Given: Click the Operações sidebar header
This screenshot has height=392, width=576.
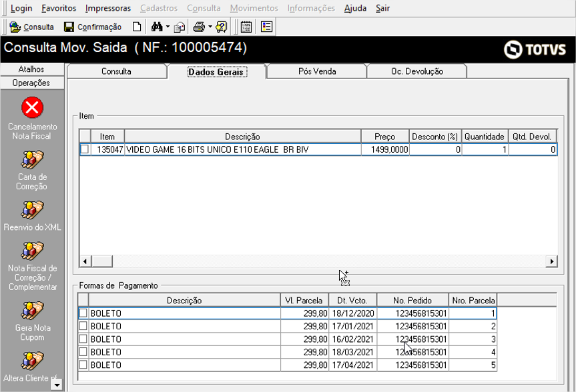Looking at the screenshot, I should (x=31, y=83).
